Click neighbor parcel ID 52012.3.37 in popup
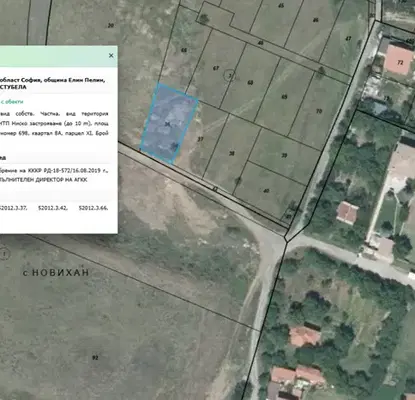 click(x=14, y=208)
